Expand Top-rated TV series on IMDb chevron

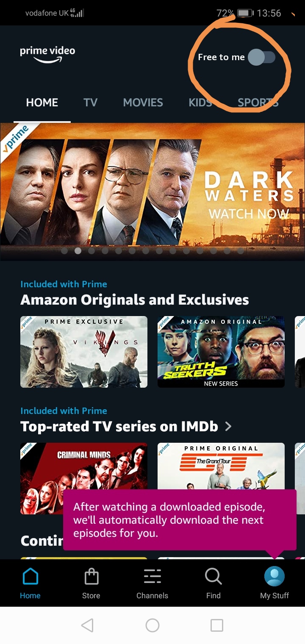228,426
